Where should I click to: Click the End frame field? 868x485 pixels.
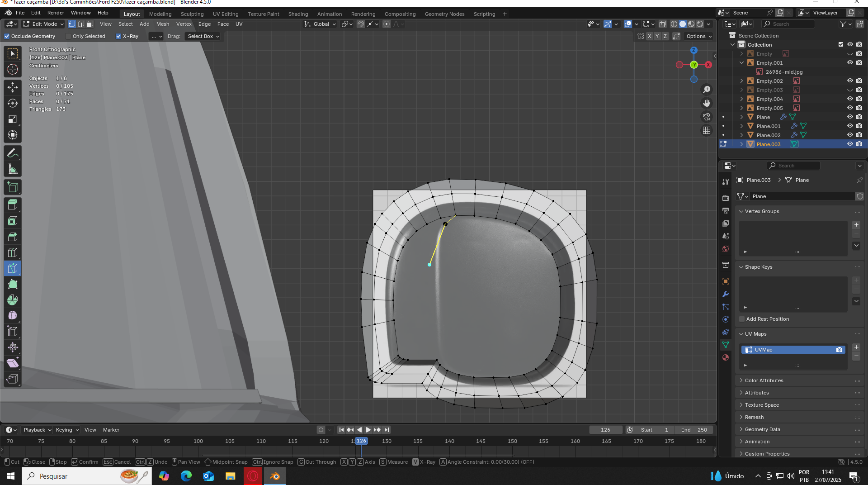click(x=694, y=430)
